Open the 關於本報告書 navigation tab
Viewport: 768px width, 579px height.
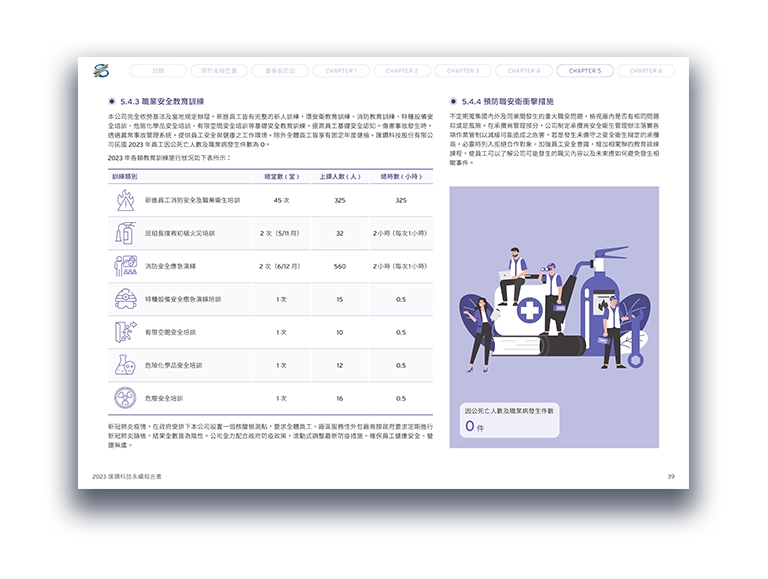click(x=219, y=71)
